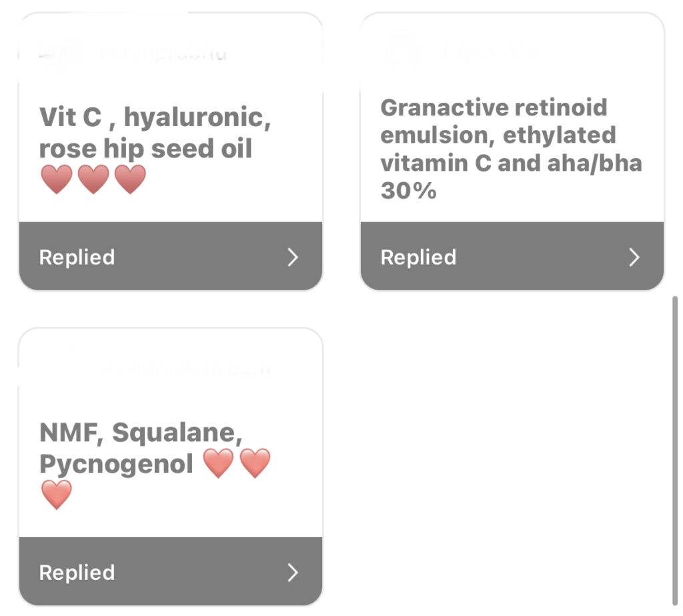Viewport: 683px width, 616px height.
Task: Open chevron arrow on NMF Squalane card
Action: point(293,573)
